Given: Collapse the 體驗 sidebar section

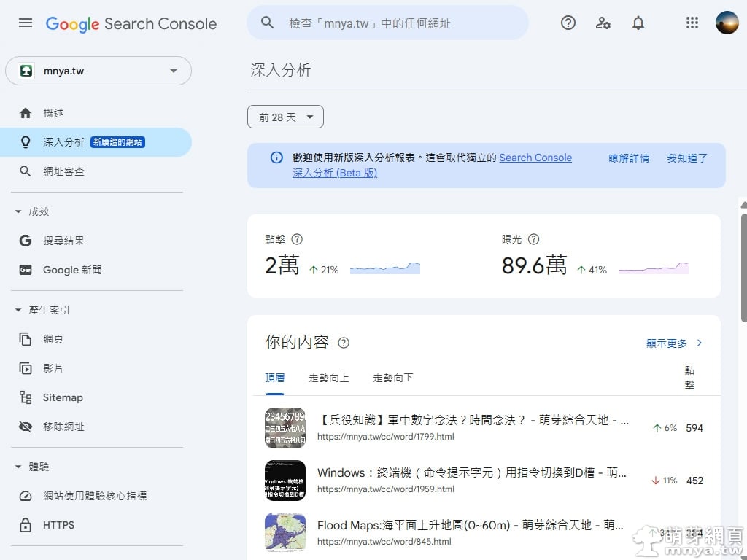Looking at the screenshot, I should [x=19, y=467].
